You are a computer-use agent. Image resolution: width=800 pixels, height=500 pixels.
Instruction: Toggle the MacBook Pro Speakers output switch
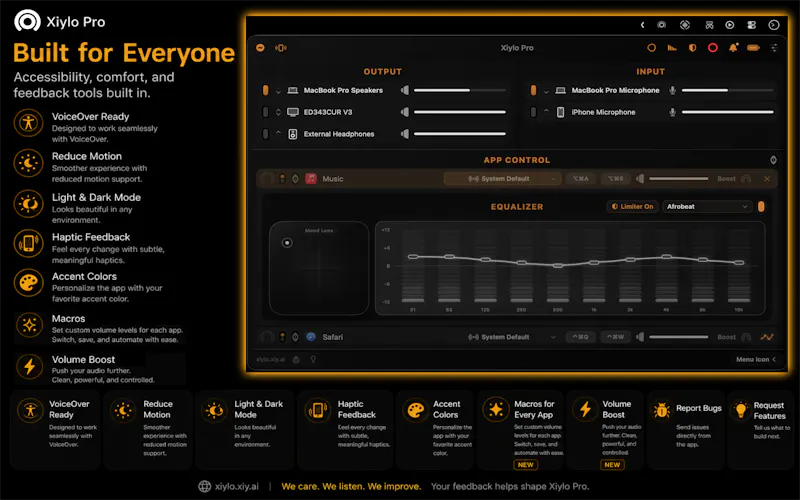pyautogui.click(x=265, y=90)
